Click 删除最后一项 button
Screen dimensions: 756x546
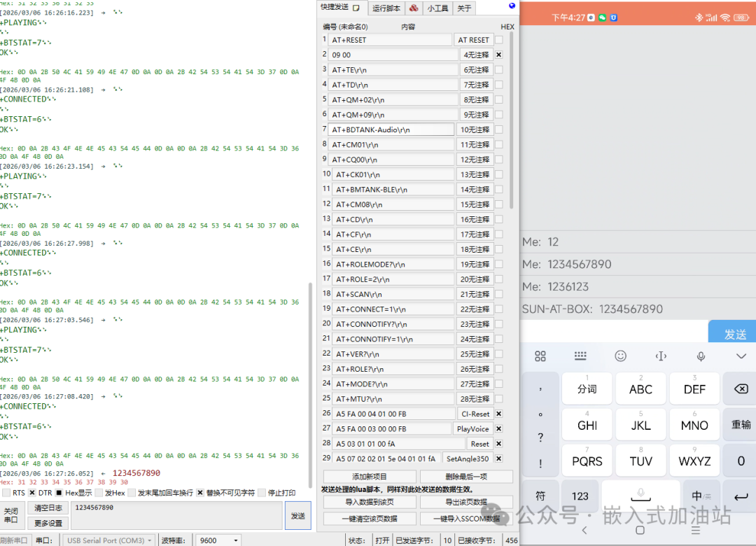(x=466, y=476)
